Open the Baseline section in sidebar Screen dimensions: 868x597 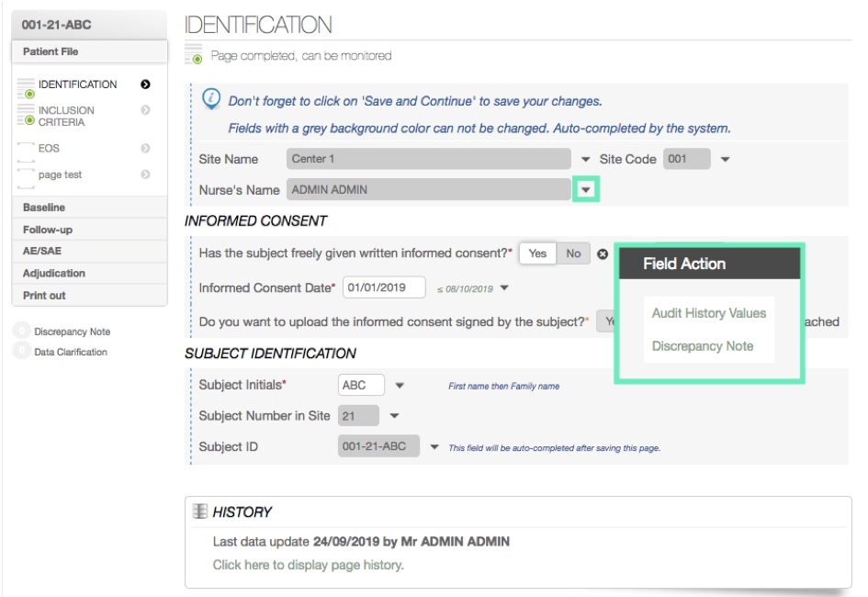[44, 208]
